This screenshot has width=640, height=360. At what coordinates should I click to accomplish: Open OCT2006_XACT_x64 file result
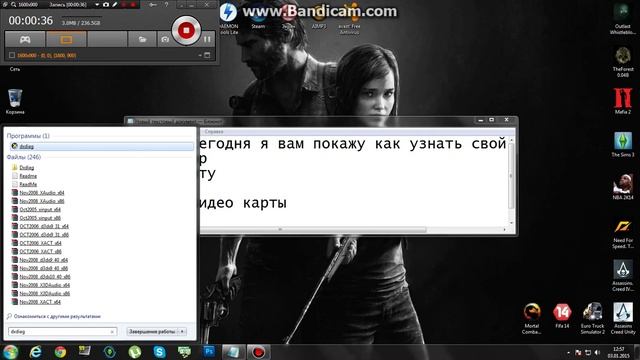(40, 243)
